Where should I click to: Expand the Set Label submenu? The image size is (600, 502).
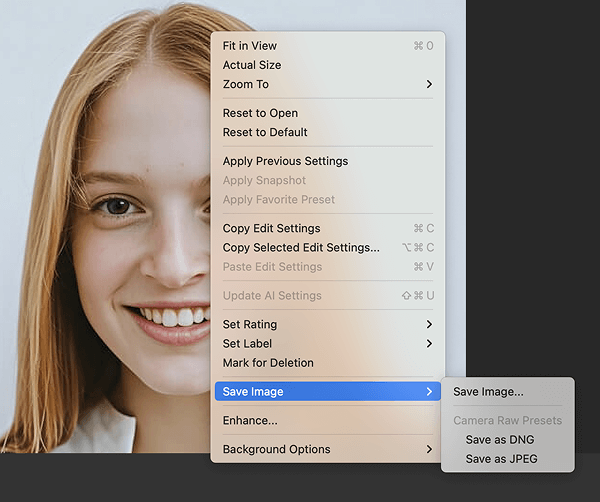(x=247, y=343)
